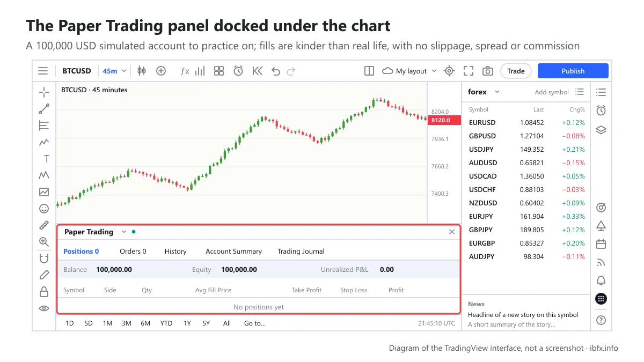Click the 21:45:10 UTC clock
The height and width of the screenshot is (362, 644).
pos(436,323)
